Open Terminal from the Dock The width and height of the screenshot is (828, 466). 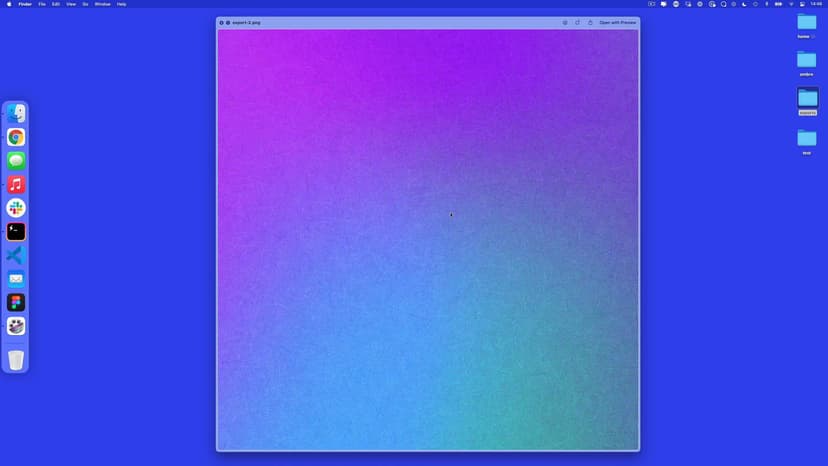(x=16, y=231)
